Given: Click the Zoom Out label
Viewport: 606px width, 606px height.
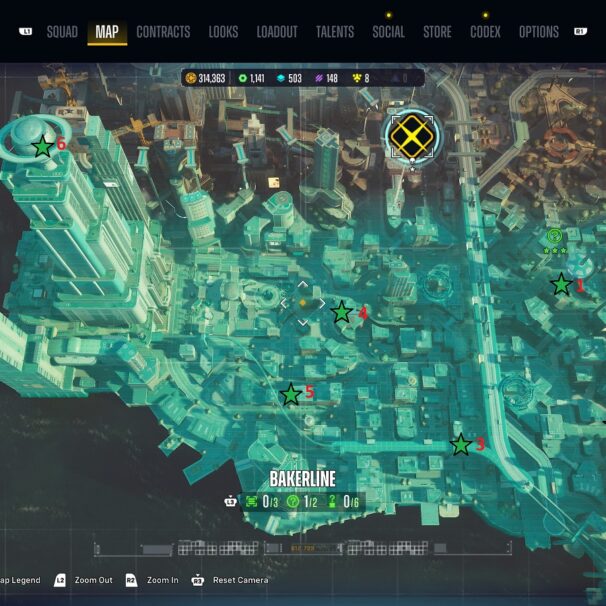Looking at the screenshot, I should 94,580.
